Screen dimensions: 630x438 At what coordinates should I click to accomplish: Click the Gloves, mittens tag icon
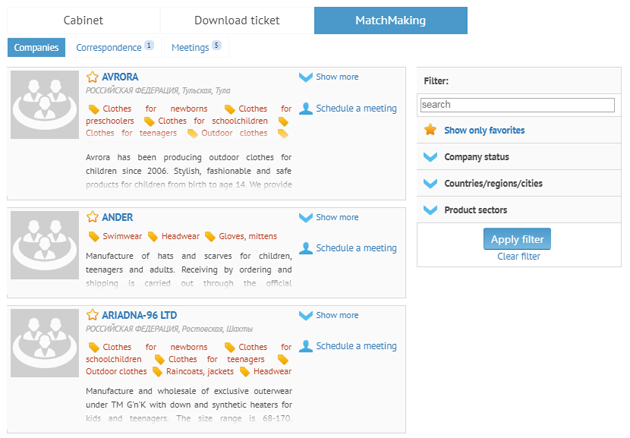pyautogui.click(x=210, y=237)
